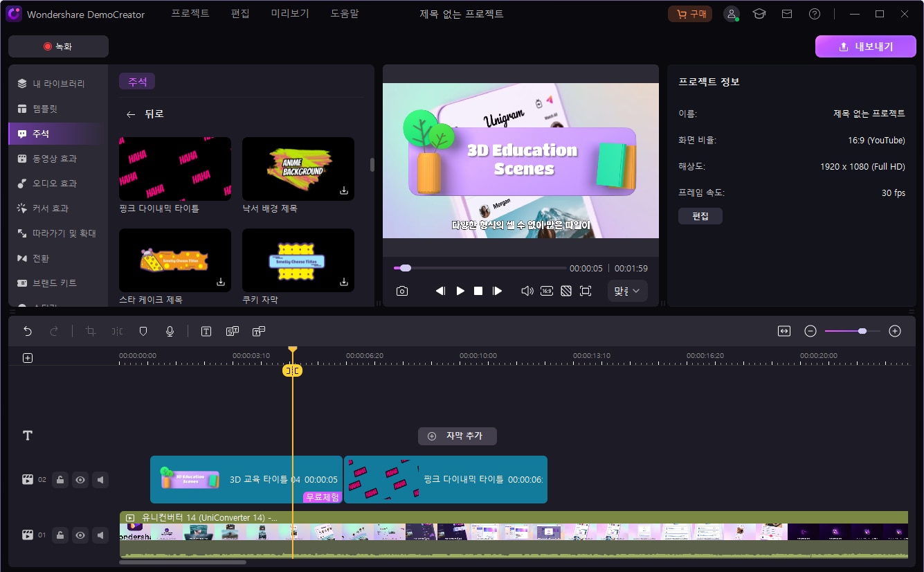The width and height of the screenshot is (924, 572).
Task: Click the text T icon in toolbar
Action: 206,332
